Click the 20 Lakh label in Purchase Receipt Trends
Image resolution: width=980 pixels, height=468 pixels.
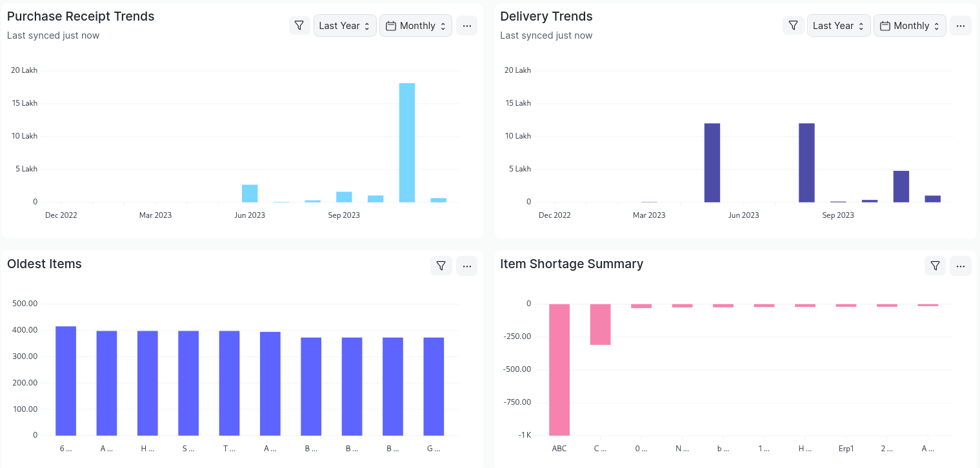coord(25,70)
